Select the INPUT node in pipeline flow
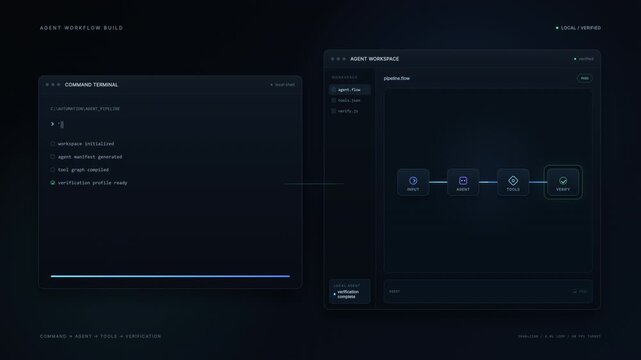The height and width of the screenshot is (360, 641). 413,182
